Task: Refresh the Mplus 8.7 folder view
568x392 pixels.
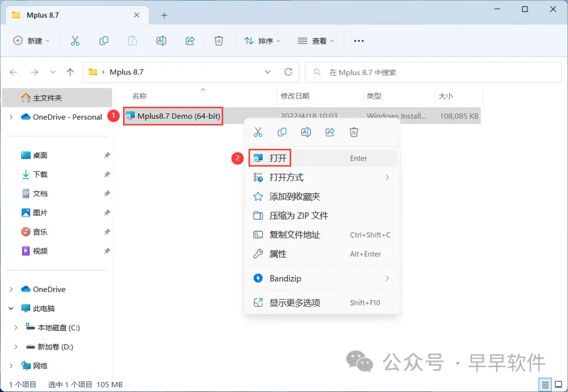Action: coord(288,71)
